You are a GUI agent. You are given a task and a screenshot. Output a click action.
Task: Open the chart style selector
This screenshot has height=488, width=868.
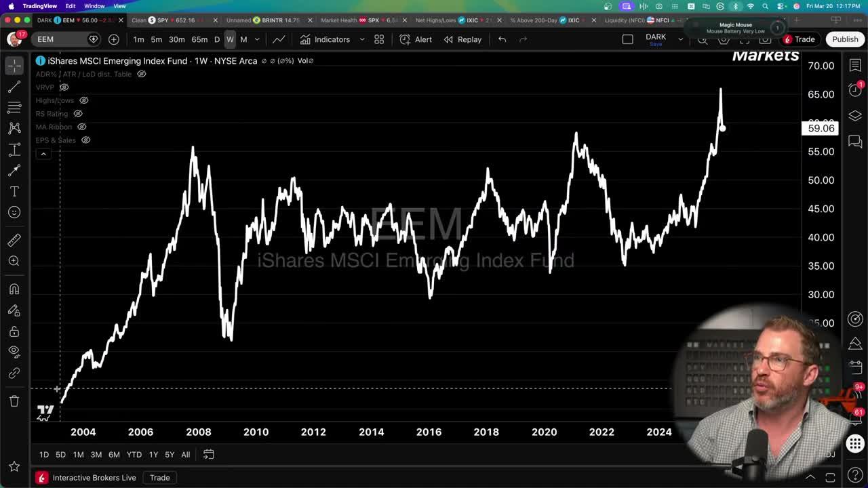279,39
